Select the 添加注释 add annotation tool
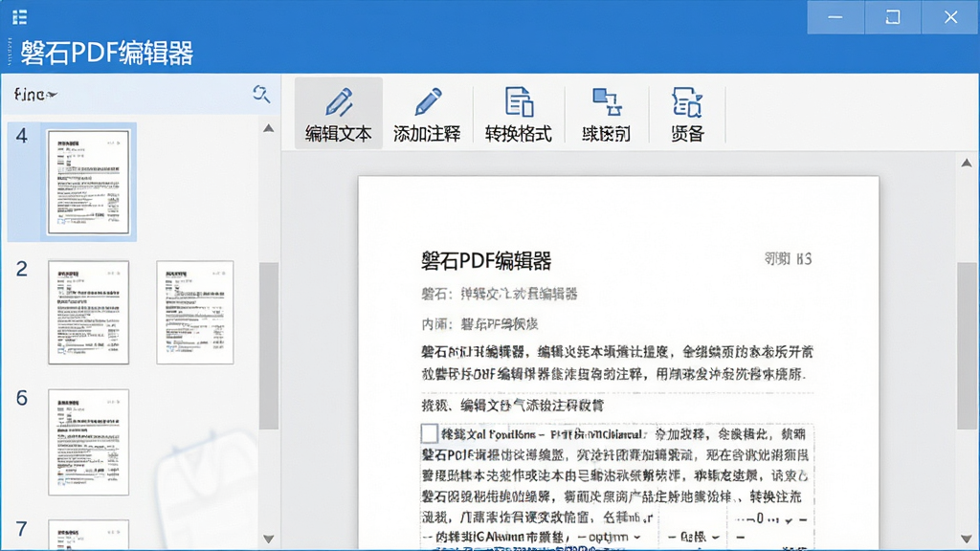Screen dimensions: 980x551 tap(427, 114)
